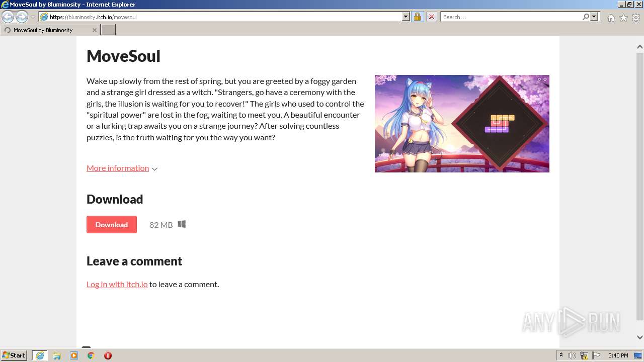644x362 pixels.
Task: Click the vertical scrollbar thumb
Action: (640, 186)
